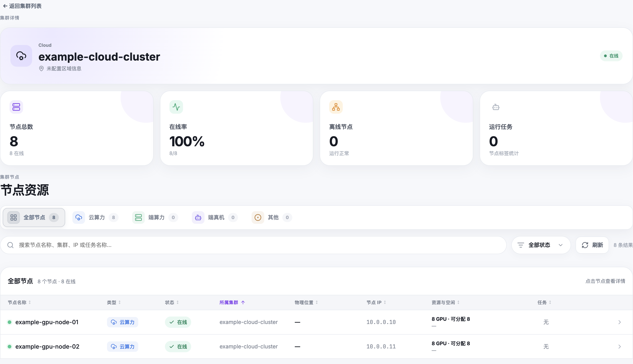Click the green status dot of example-gpu-node-01
This screenshot has height=364, width=633.
tap(10, 322)
